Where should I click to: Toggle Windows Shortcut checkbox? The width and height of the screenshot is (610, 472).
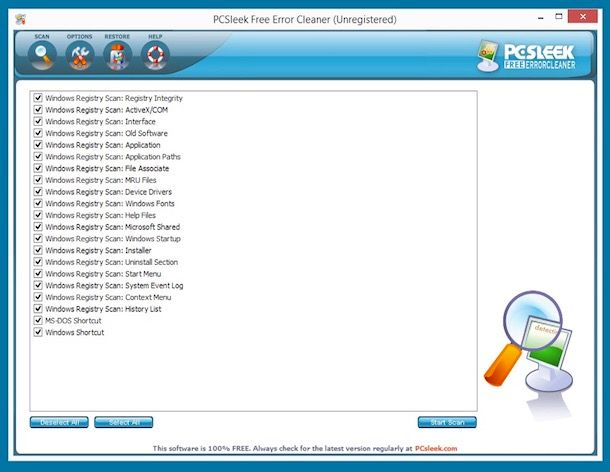pyautogui.click(x=38, y=332)
